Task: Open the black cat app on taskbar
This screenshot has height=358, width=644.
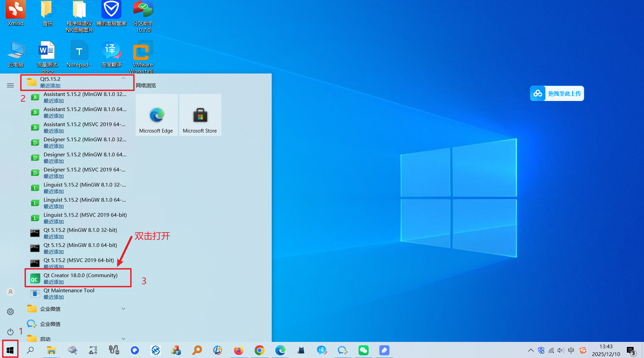Action: click(301, 350)
